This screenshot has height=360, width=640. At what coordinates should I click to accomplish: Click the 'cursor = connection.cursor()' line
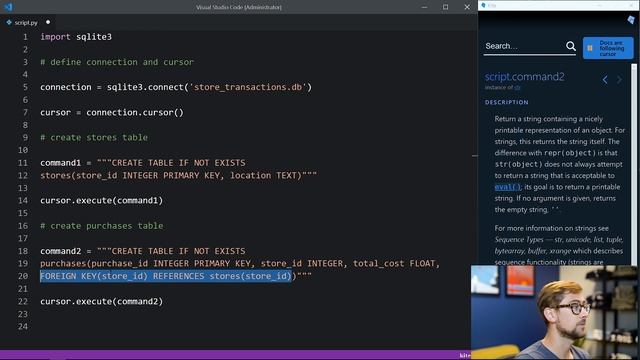(112, 112)
